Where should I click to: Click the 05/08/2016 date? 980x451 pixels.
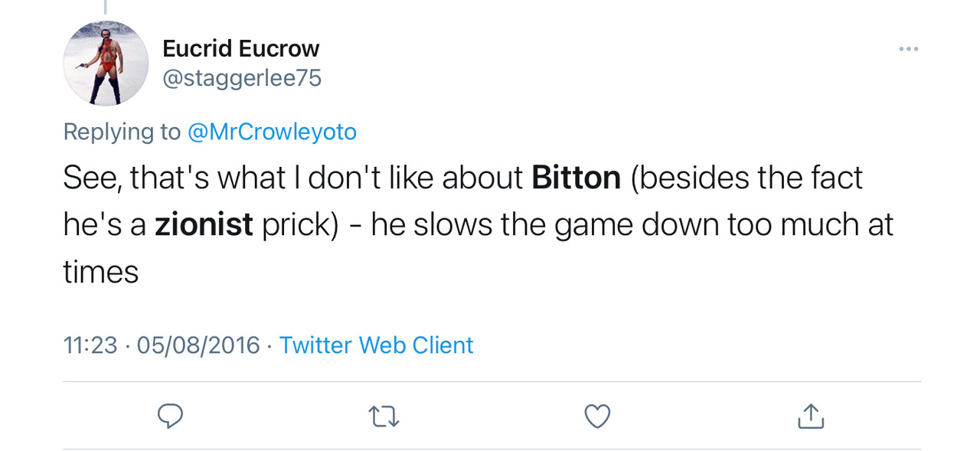[x=198, y=345]
